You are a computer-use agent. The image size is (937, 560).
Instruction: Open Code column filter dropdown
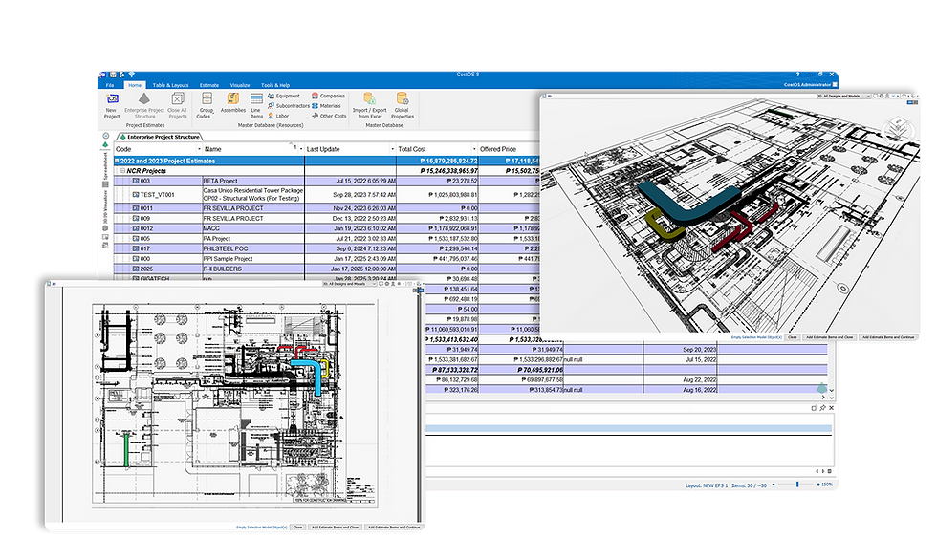[x=199, y=149]
